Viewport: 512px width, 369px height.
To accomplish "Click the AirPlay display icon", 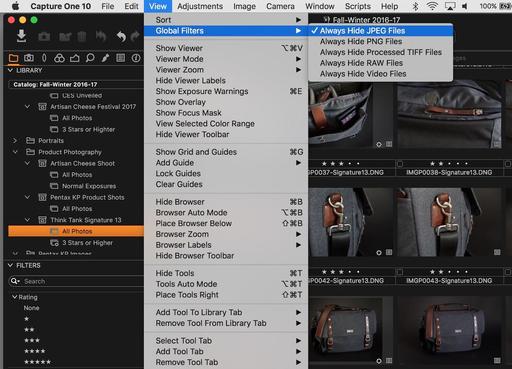I will click(450, 6).
